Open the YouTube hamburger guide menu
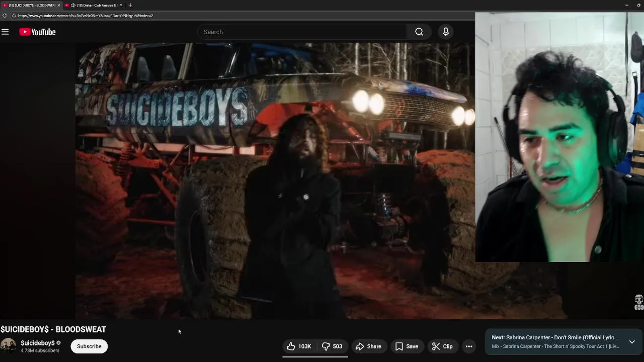The height and width of the screenshot is (362, 644). coord(5,32)
